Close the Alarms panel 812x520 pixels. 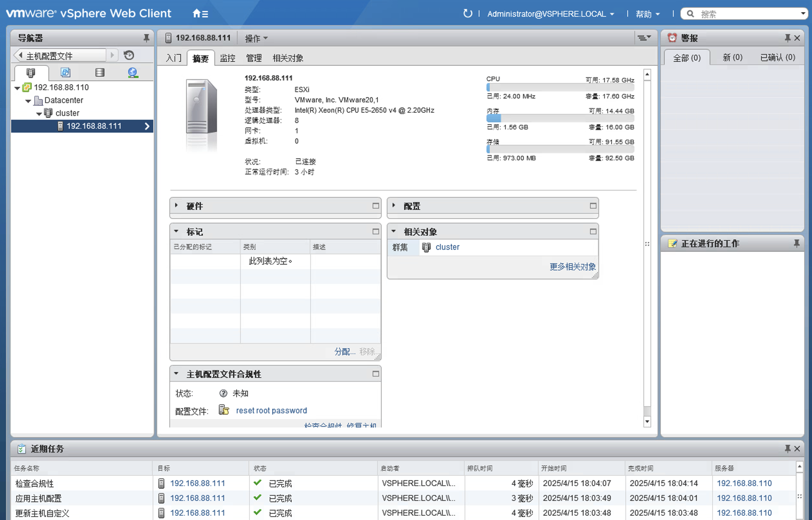(x=797, y=38)
